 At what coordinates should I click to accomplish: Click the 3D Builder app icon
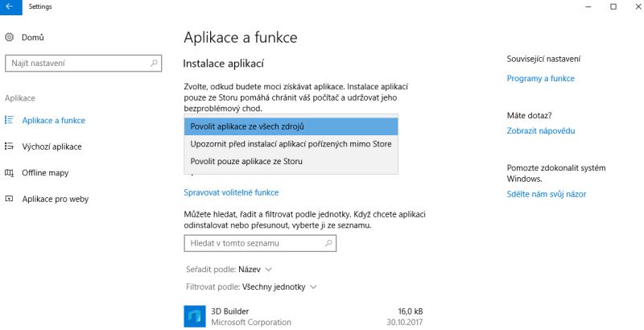click(196, 316)
